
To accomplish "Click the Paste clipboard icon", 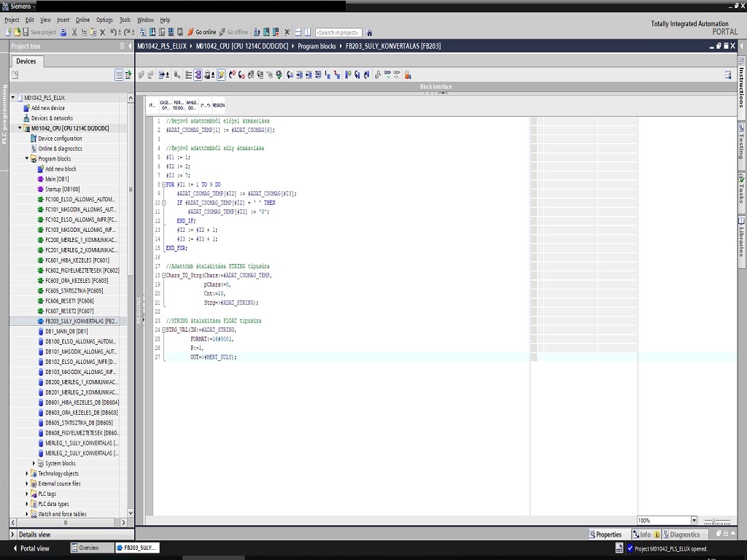I will pos(93,32).
